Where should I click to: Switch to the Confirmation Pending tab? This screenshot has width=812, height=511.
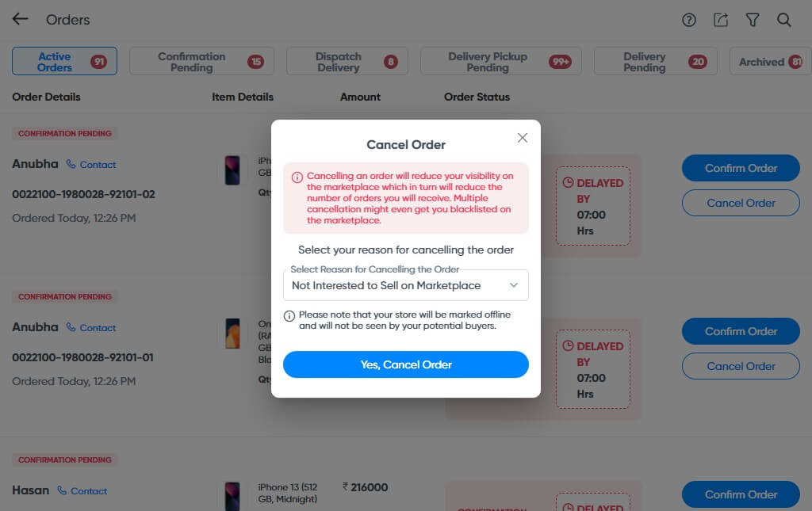pos(201,62)
